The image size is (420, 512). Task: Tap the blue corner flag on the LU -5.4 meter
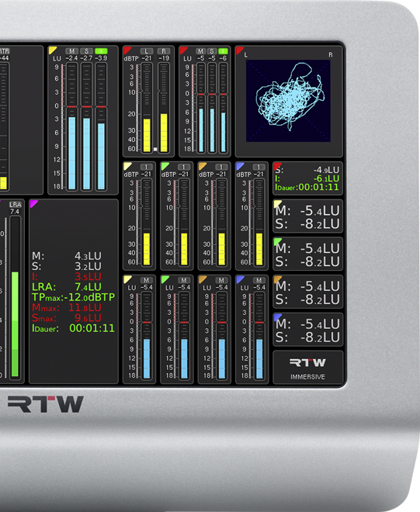pyautogui.click(x=239, y=278)
